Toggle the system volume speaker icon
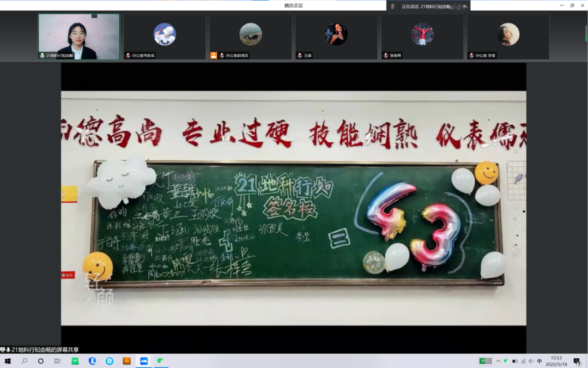This screenshot has height=368, width=588. 531,361
